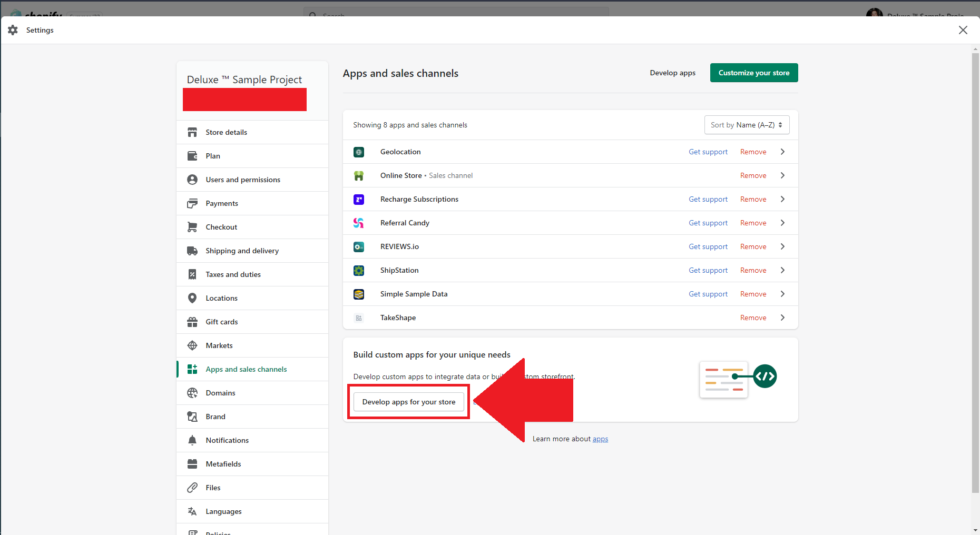Remove the Geolocation app
The height and width of the screenshot is (535, 980).
753,152
